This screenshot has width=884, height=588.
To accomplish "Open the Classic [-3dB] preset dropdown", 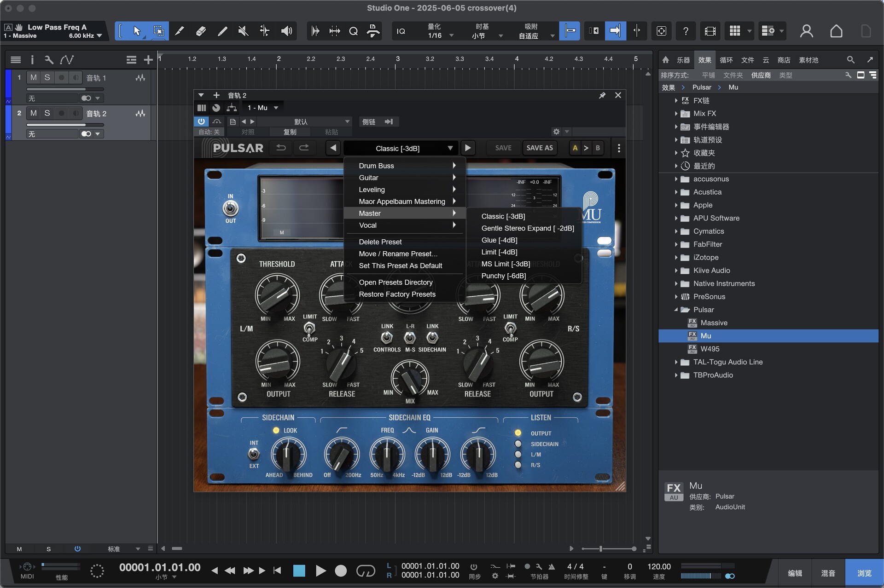I will point(401,148).
